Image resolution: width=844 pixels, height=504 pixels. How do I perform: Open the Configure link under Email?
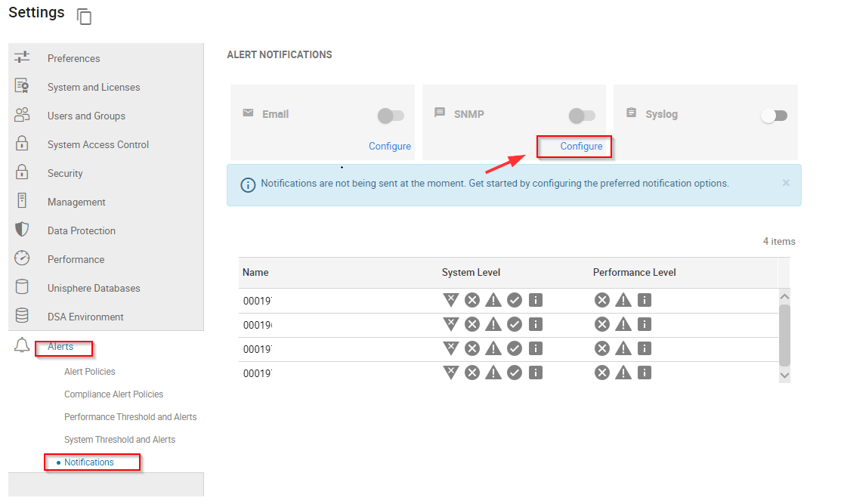(x=389, y=146)
